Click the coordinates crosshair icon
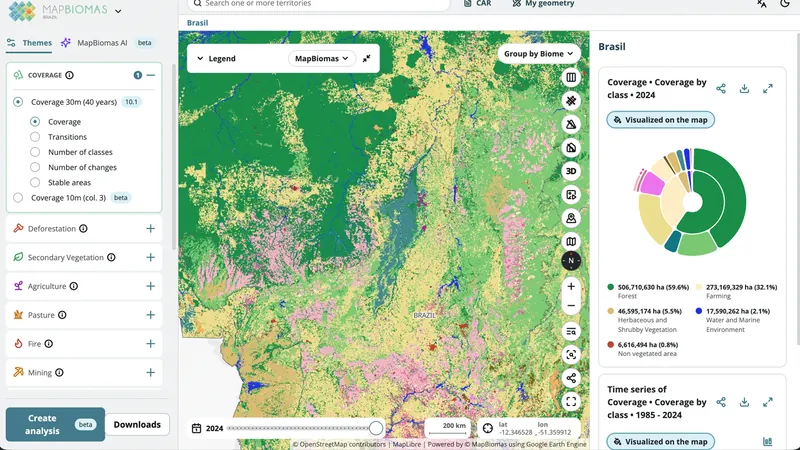The image size is (800, 450). coord(488,429)
